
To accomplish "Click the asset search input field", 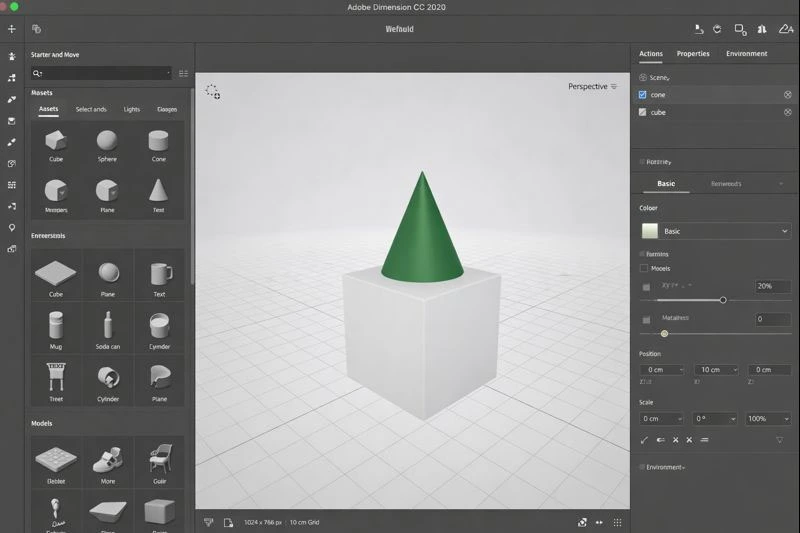I will [x=102, y=73].
